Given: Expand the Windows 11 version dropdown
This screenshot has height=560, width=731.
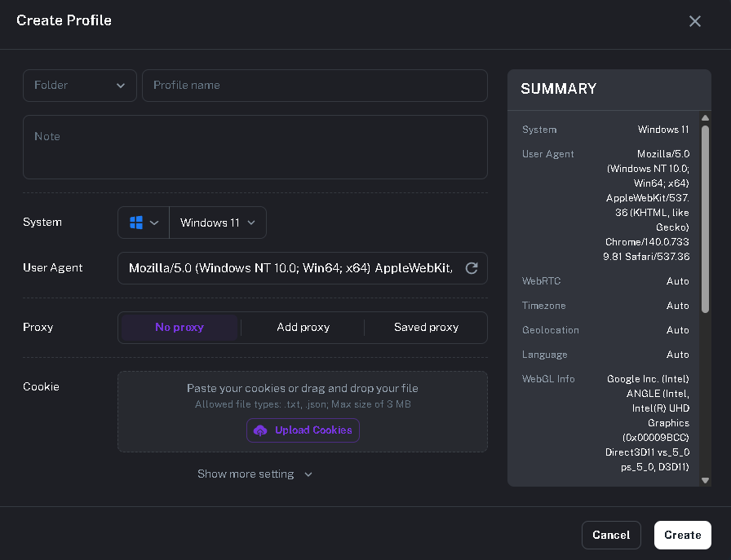Looking at the screenshot, I should [217, 223].
